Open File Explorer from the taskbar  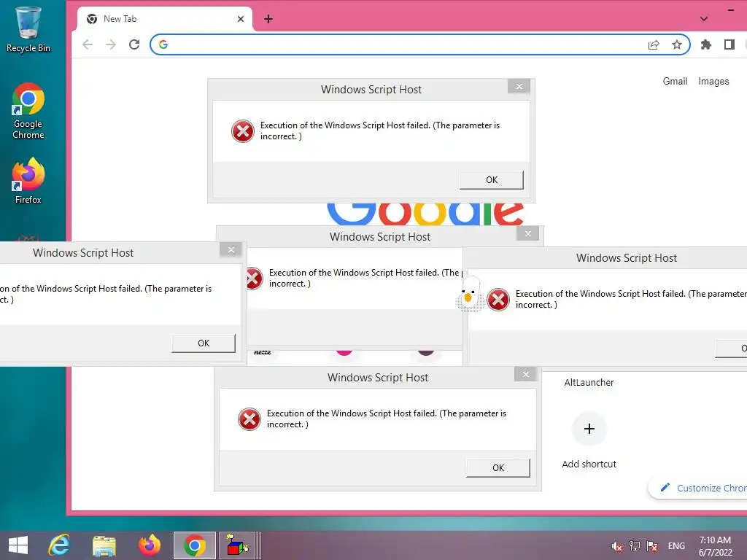click(104, 545)
